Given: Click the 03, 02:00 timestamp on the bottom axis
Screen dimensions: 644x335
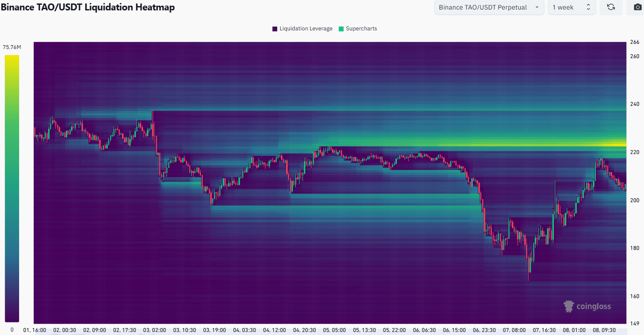Looking at the screenshot, I should pyautogui.click(x=154, y=330).
